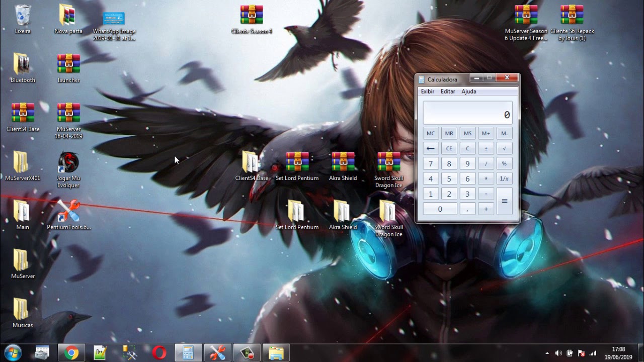Click the M+ memory add button

(x=486, y=133)
